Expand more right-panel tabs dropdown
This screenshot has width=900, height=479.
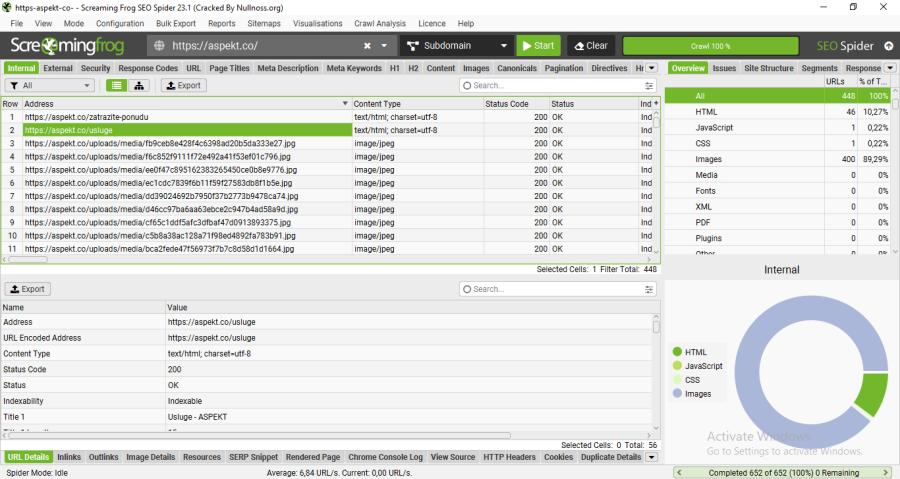pyautogui.click(x=890, y=68)
